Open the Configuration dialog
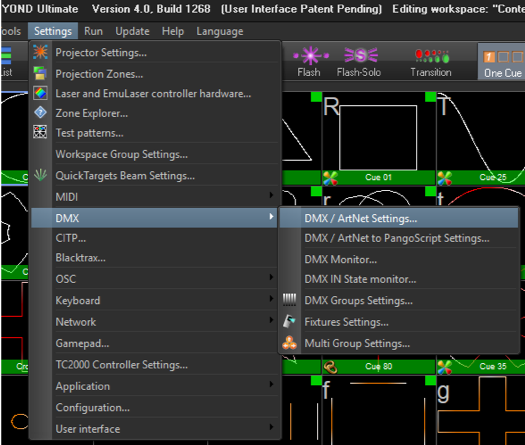Image resolution: width=525 pixels, height=445 pixels. (x=154, y=407)
